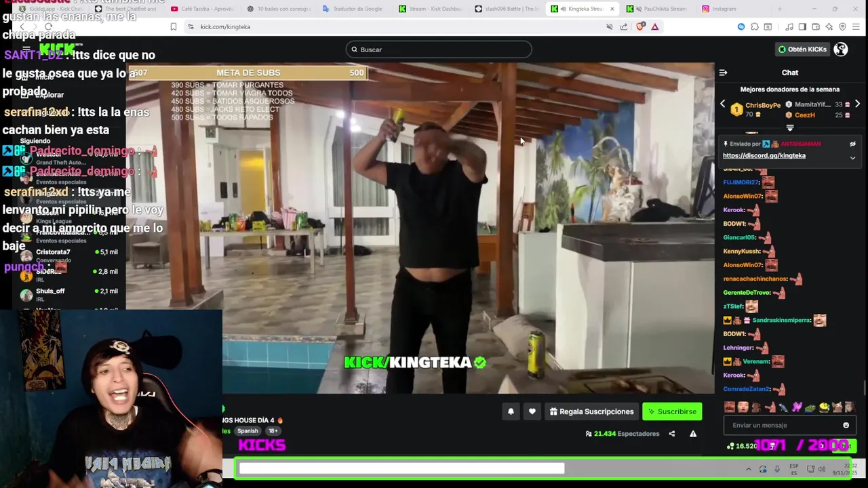
Task: Open the browser hamburger menu
Action: [856, 27]
